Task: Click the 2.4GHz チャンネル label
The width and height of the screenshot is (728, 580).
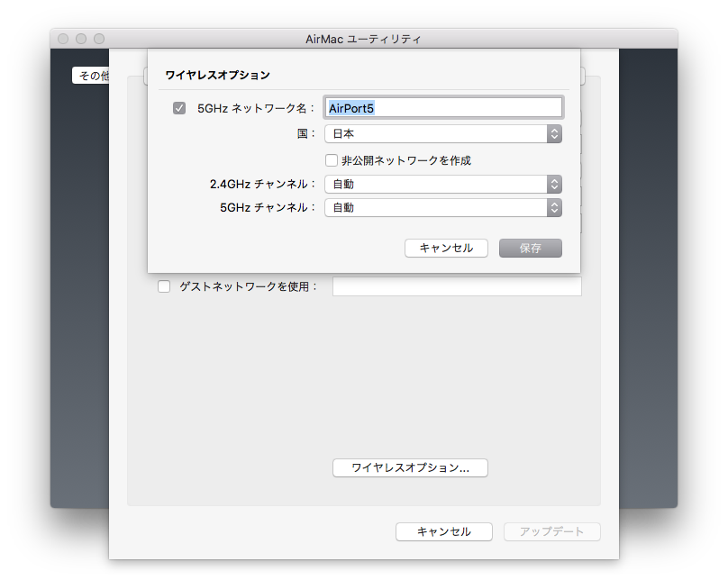Action: click(262, 185)
